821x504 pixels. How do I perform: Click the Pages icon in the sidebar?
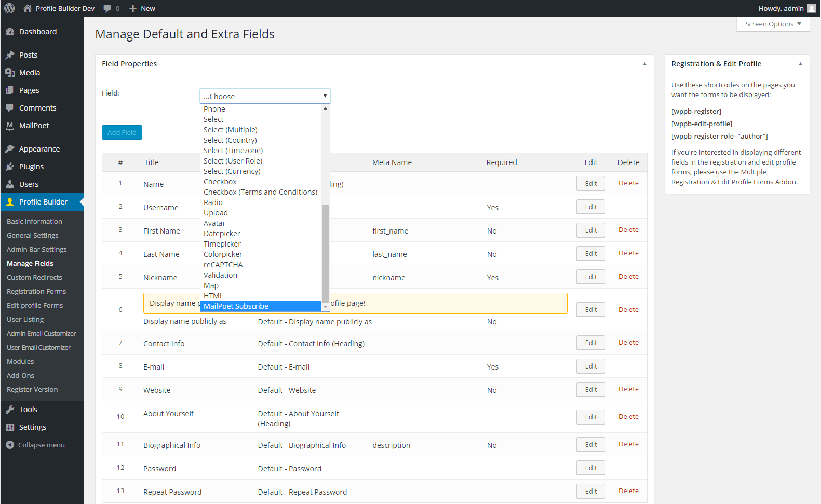10,90
